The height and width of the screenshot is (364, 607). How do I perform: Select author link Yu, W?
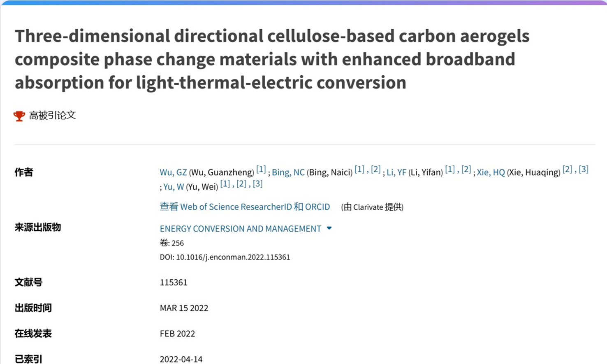[x=174, y=187]
